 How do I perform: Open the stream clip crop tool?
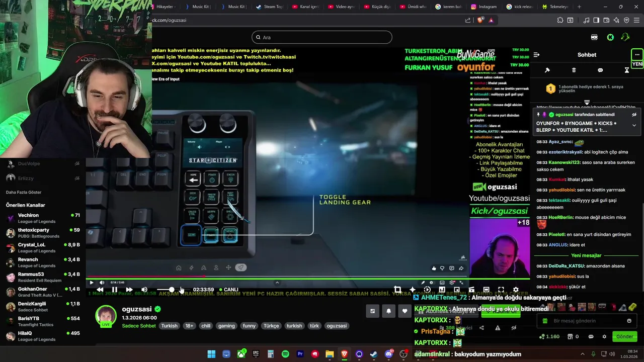397,290
